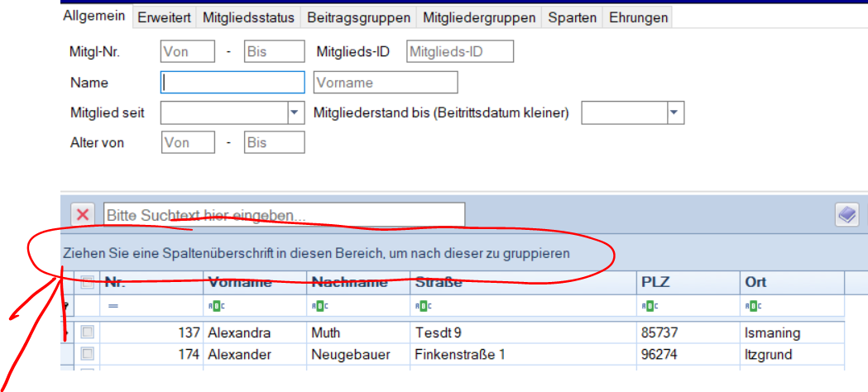Image resolution: width=868 pixels, height=392 pixels.
Task: Open the Straße column filter operator icon
Action: 421,306
